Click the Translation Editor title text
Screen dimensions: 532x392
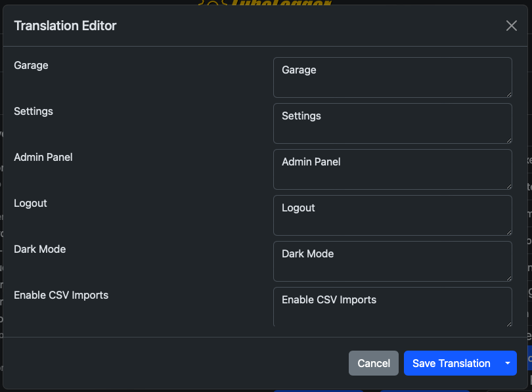coord(65,26)
